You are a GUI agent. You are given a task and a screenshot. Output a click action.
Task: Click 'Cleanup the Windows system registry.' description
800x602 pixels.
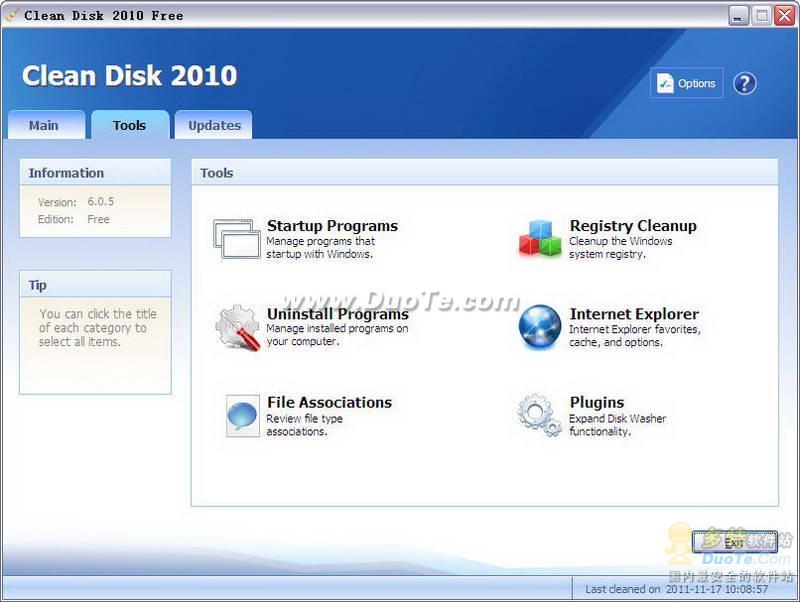tap(620, 247)
